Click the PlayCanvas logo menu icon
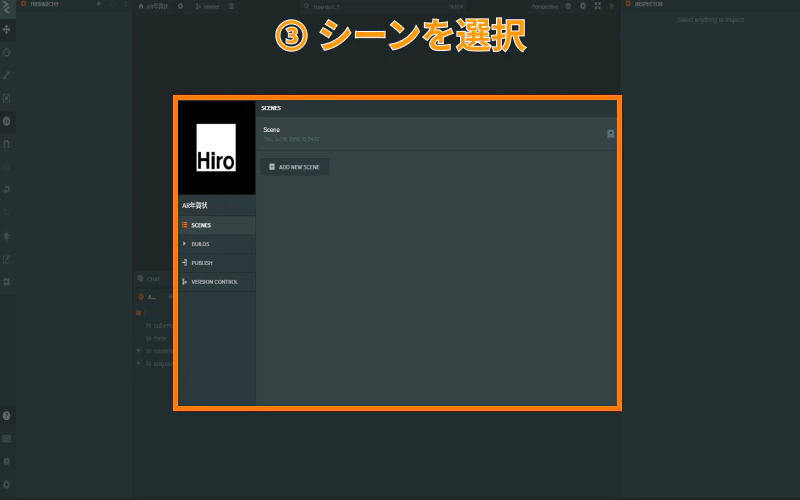Screen dimensions: 800x500 [7, 7]
